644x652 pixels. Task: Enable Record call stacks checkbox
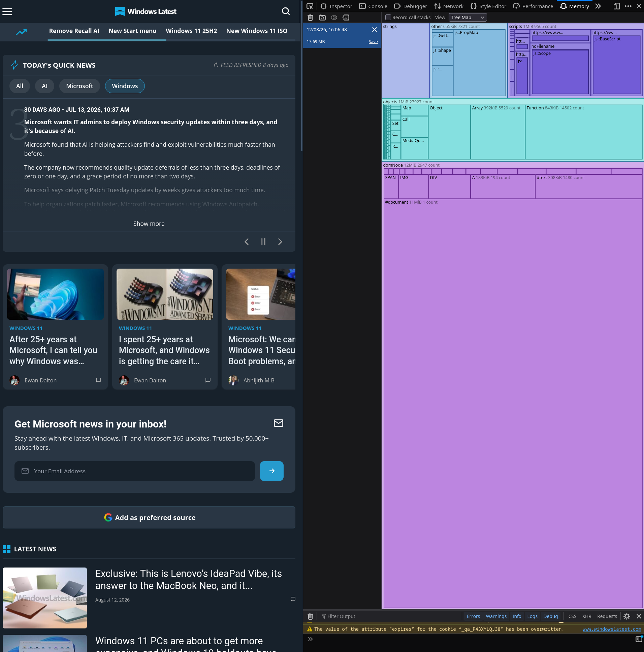pos(388,18)
